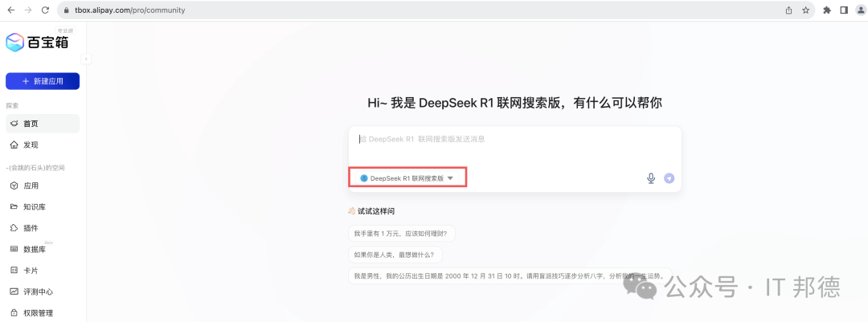The height and width of the screenshot is (322, 868).
Task: Click the table icon beside 数据库
Action: pyautogui.click(x=14, y=250)
